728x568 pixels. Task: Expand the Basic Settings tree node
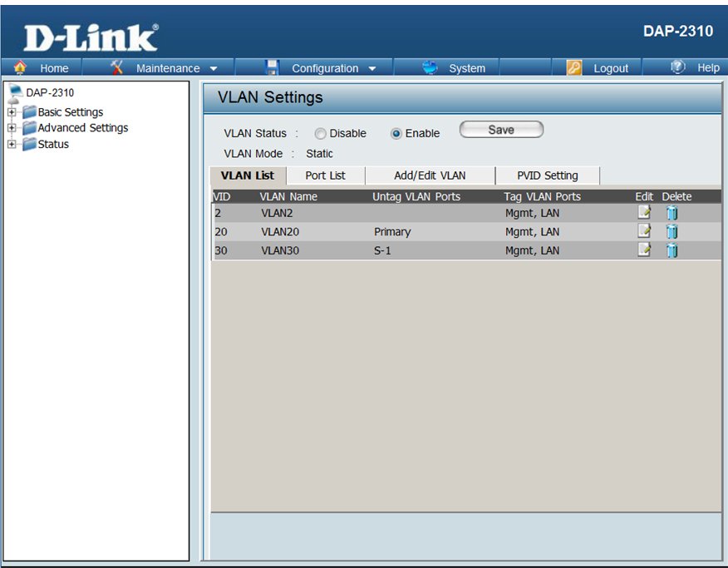click(x=12, y=112)
